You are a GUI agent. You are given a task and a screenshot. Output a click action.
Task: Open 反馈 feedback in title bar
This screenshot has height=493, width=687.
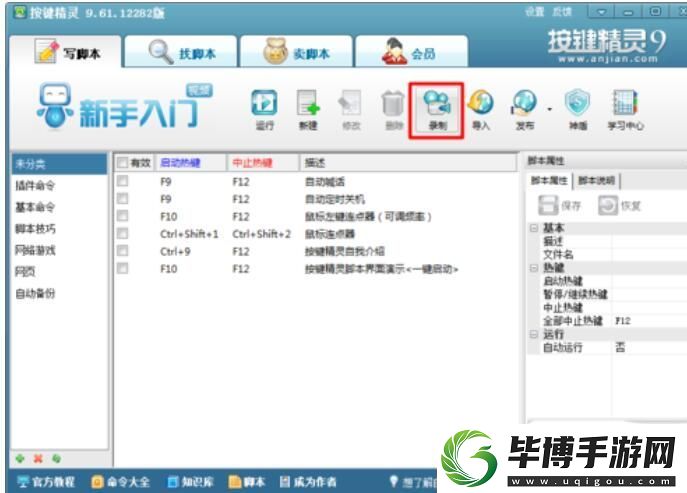click(x=562, y=12)
